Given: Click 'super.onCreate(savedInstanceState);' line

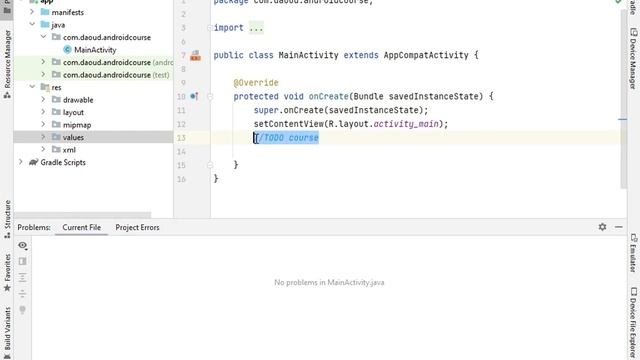Looking at the screenshot, I should (x=341, y=110).
